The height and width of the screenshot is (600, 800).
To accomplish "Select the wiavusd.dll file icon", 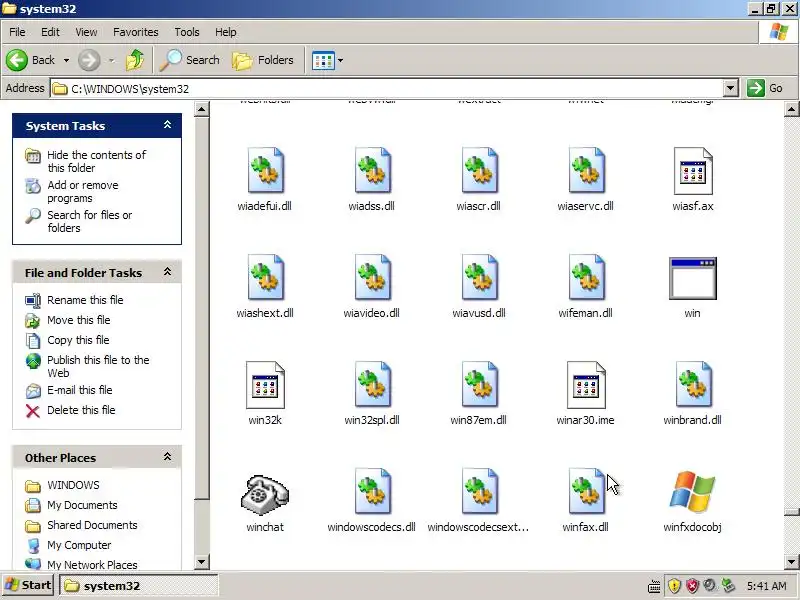I will coord(479,277).
